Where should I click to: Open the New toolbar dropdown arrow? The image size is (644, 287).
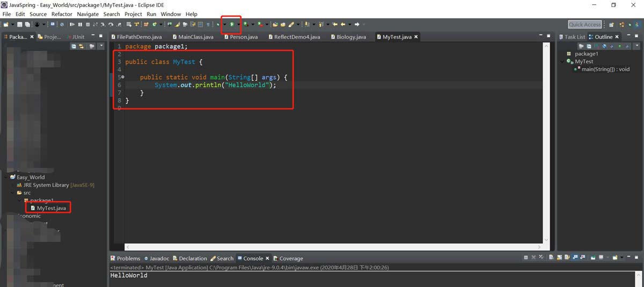pos(12,24)
